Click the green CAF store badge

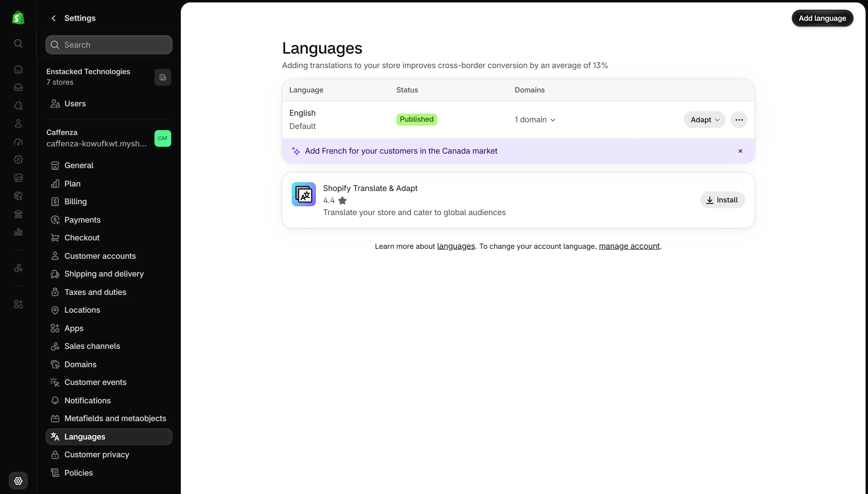click(x=163, y=139)
